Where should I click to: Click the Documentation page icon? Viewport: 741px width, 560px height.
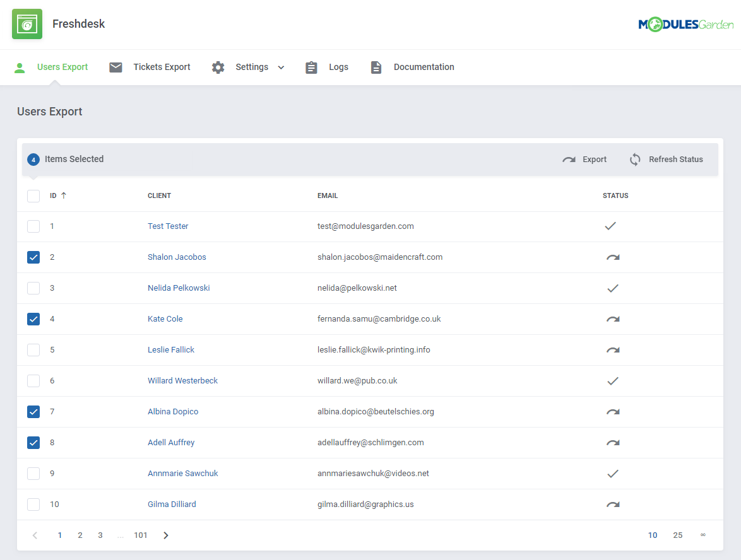[376, 66]
